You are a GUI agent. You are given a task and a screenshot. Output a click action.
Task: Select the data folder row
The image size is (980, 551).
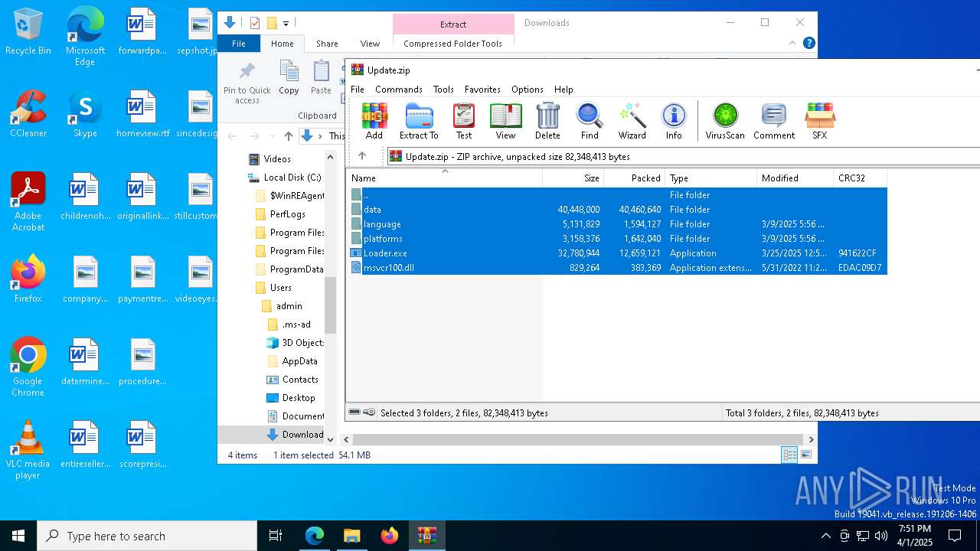618,210
